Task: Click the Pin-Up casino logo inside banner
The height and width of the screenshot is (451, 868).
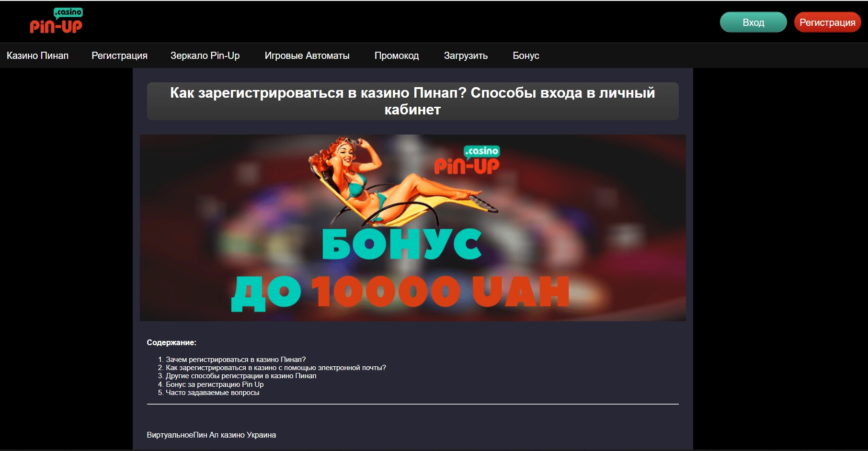Action: point(467,160)
